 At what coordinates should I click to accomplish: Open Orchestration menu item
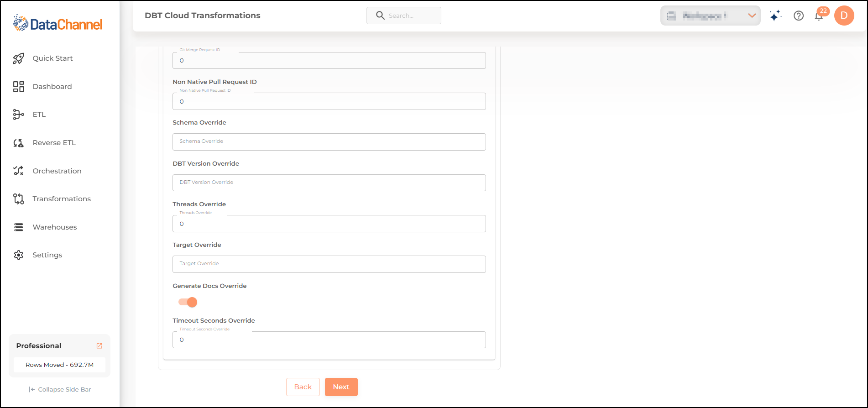pos(57,171)
